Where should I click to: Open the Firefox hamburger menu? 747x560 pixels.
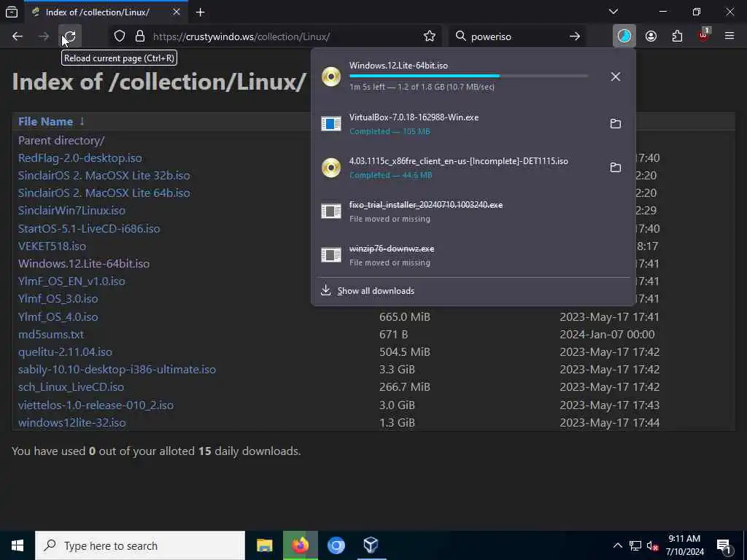point(729,36)
